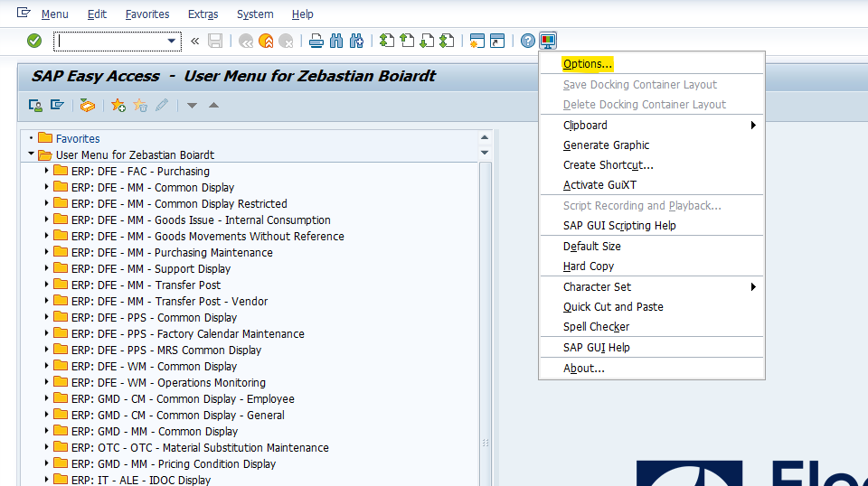This screenshot has width=868, height=486.
Task: Open the Character Set submenu
Action: coord(652,287)
